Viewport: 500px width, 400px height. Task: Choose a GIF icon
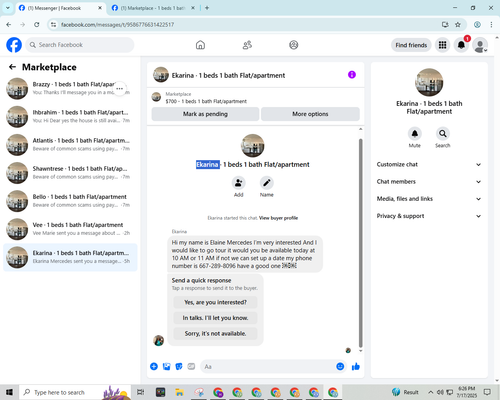coord(191,367)
